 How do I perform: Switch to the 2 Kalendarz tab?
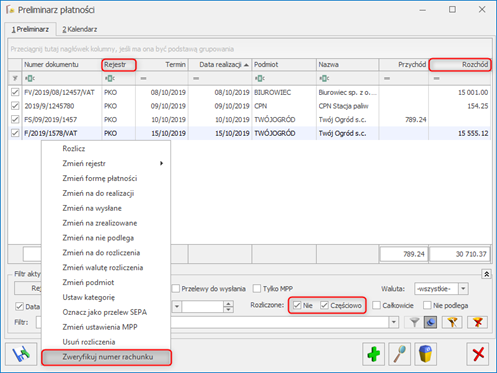click(x=80, y=29)
